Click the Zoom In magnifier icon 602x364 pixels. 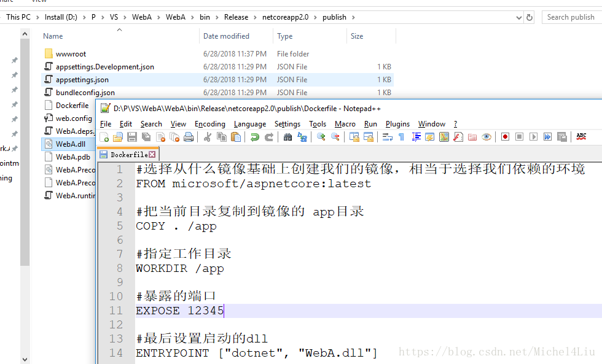click(321, 137)
